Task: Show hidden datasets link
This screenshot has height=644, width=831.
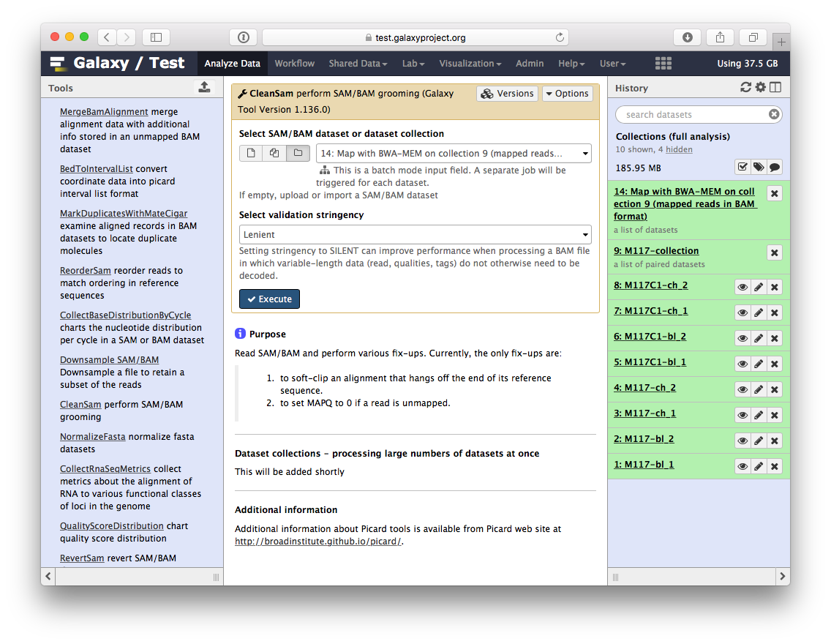Action: pyautogui.click(x=679, y=149)
